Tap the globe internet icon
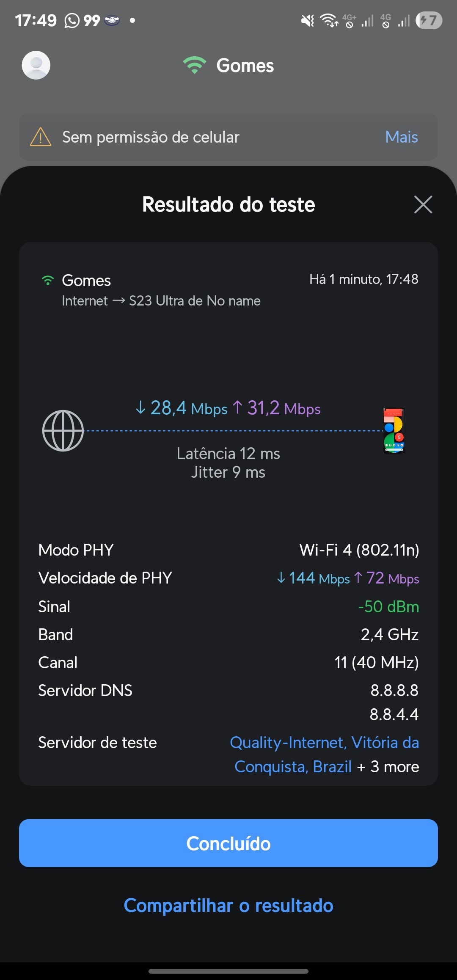 point(63,431)
